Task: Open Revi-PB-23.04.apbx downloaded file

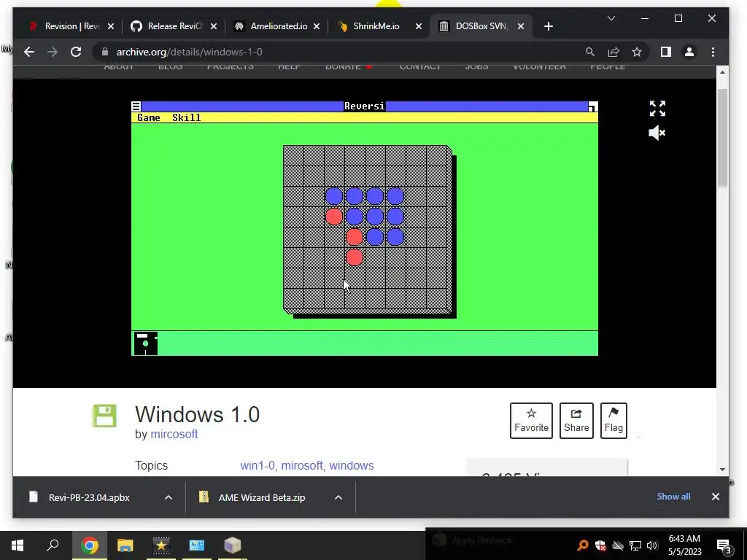Action: (89, 497)
